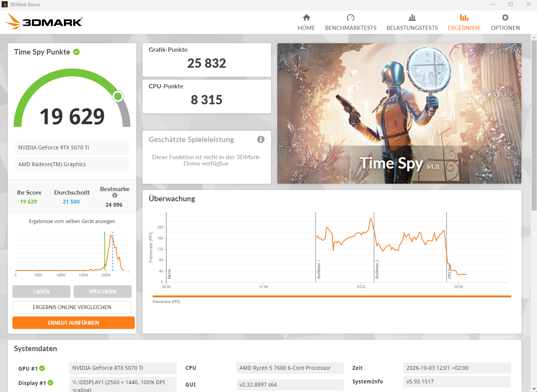537x392 pixels.
Task: Click NVIDIA GeForce RTX 5070 Ti under score
Action: (72, 148)
